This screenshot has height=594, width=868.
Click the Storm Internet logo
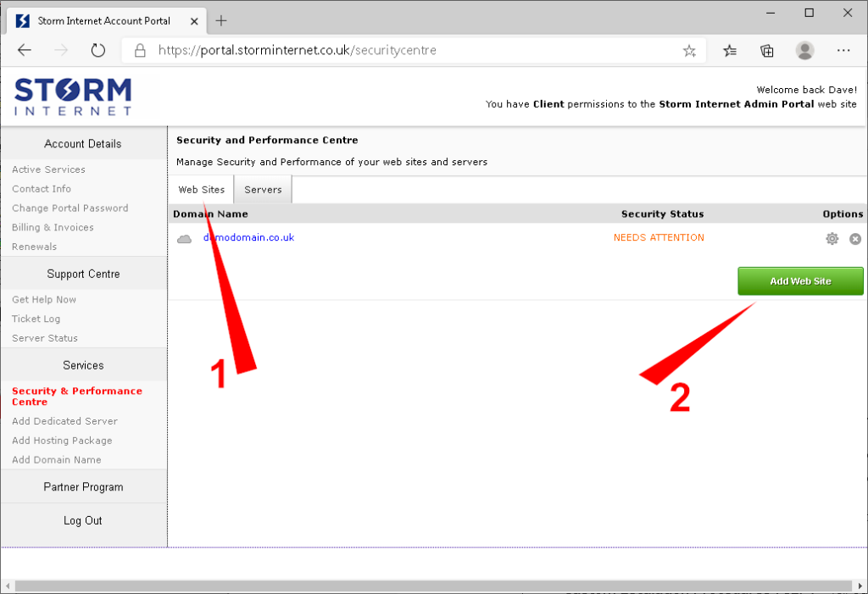pos(73,97)
